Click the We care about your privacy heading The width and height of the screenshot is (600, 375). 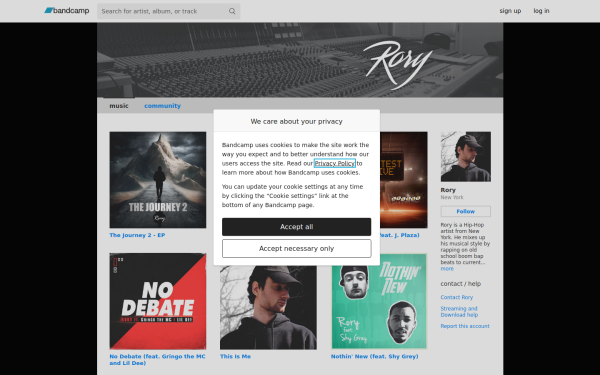click(x=297, y=121)
